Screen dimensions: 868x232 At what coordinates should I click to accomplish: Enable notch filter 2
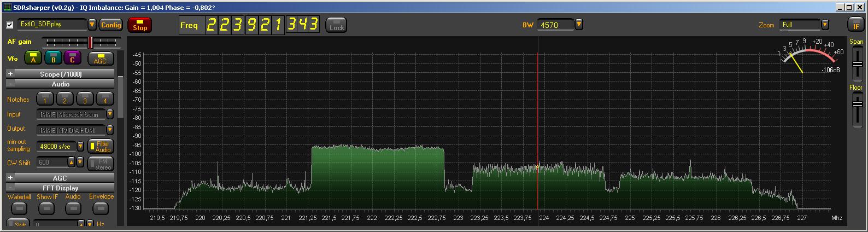64,99
